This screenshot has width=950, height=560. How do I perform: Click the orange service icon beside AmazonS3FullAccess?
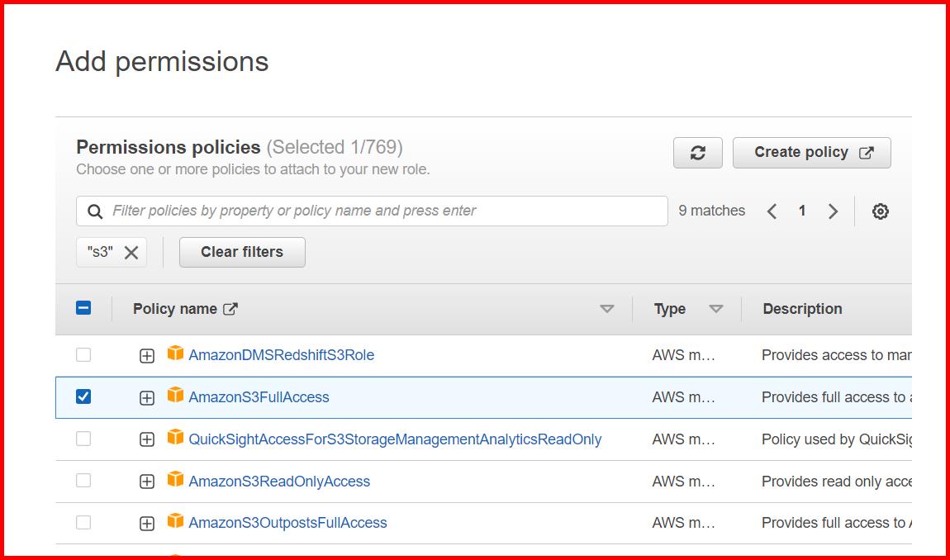(174, 397)
